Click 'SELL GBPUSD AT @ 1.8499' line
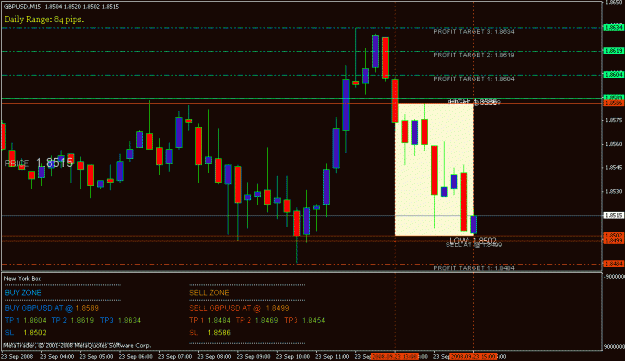The image size is (625, 361). pos(239,308)
